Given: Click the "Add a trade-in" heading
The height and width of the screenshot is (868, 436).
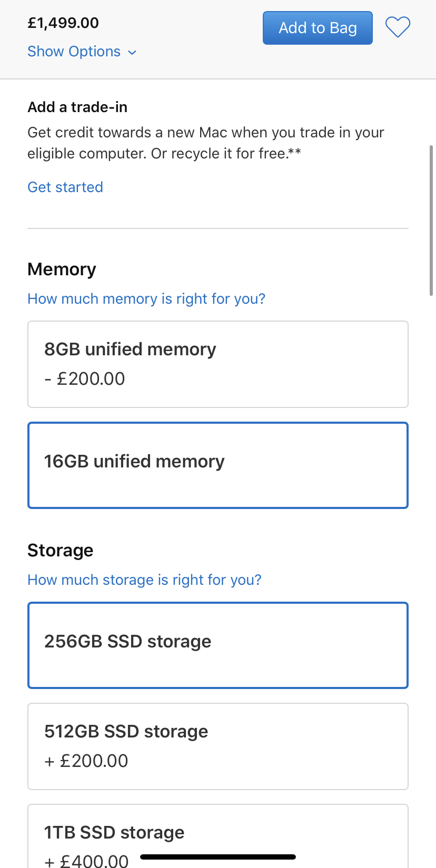Looking at the screenshot, I should point(77,107).
